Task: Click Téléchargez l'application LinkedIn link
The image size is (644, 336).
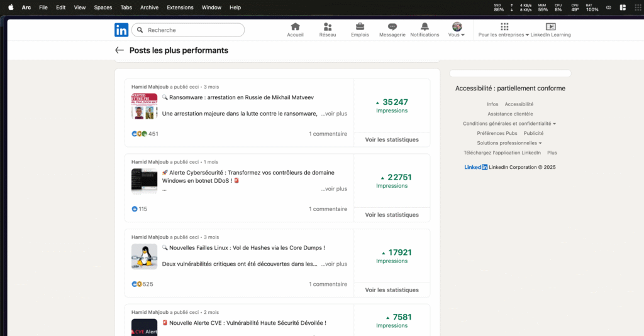Action: (x=502, y=153)
